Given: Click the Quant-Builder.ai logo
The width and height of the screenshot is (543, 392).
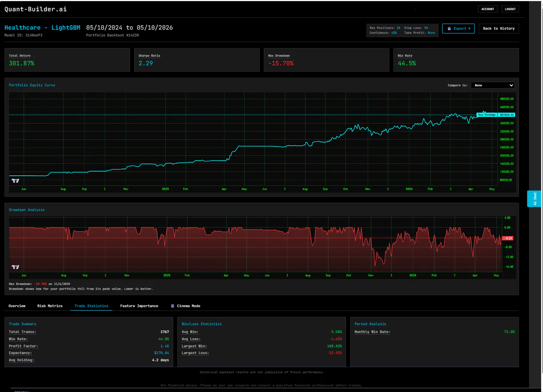Looking at the screenshot, I should (36, 9).
